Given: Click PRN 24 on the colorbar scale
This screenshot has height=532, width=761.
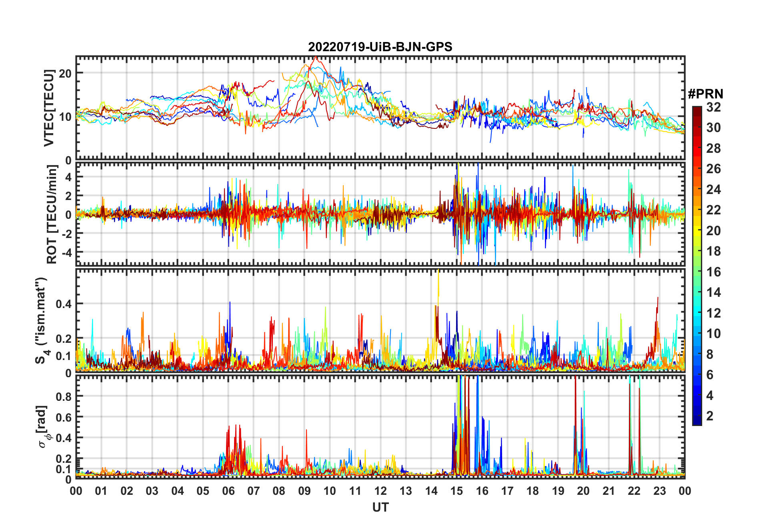Looking at the screenshot, I should click(x=713, y=189).
